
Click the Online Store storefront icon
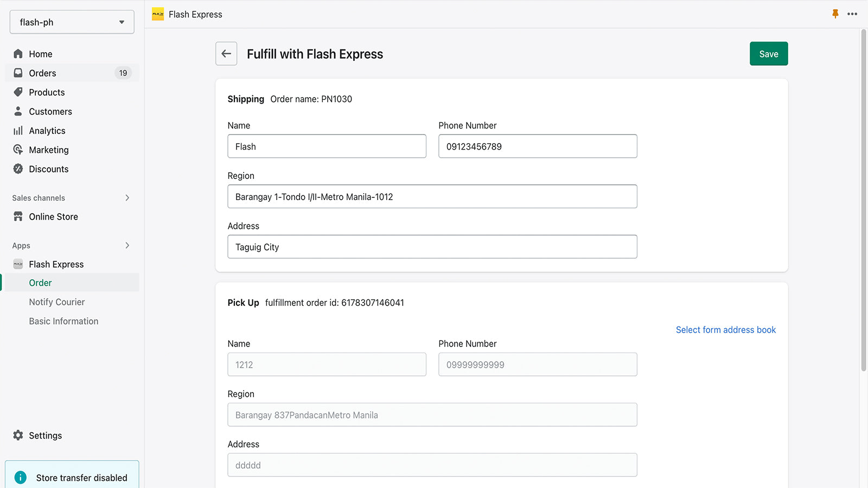[x=18, y=216]
